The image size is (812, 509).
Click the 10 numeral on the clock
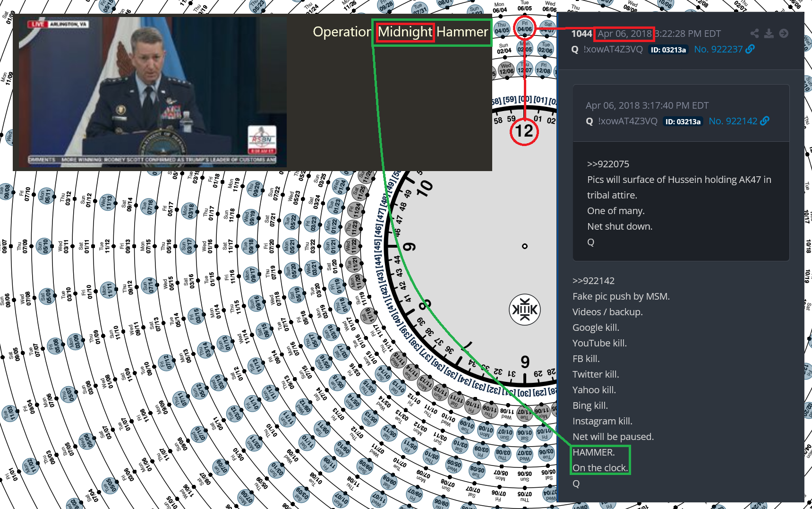tap(424, 188)
